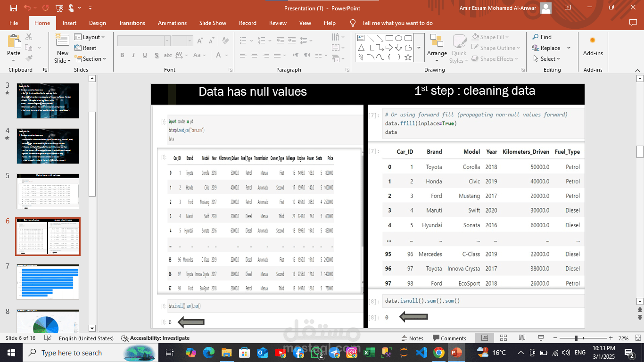Click the Format Painter brush icon
This screenshot has height=362, width=644.
point(29,58)
